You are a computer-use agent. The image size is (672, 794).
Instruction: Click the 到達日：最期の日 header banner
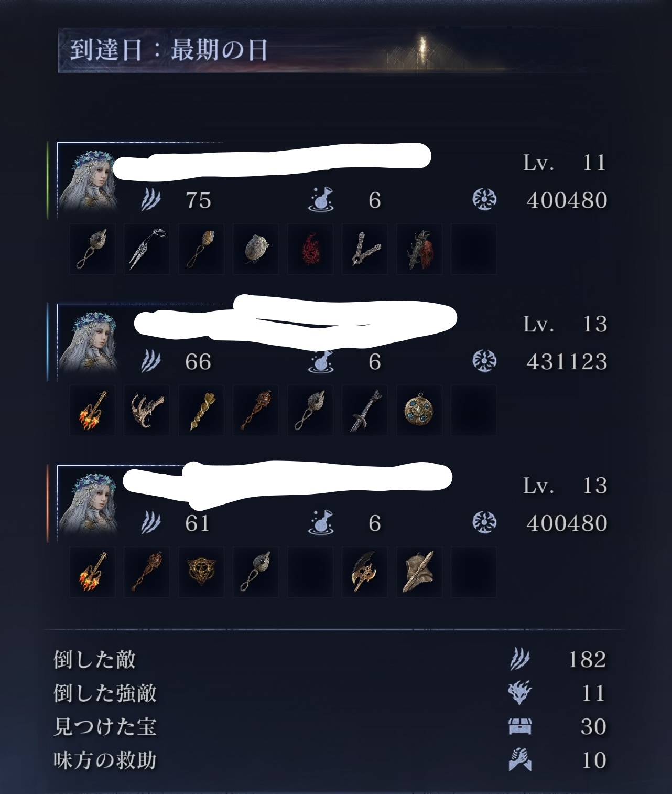point(335,50)
